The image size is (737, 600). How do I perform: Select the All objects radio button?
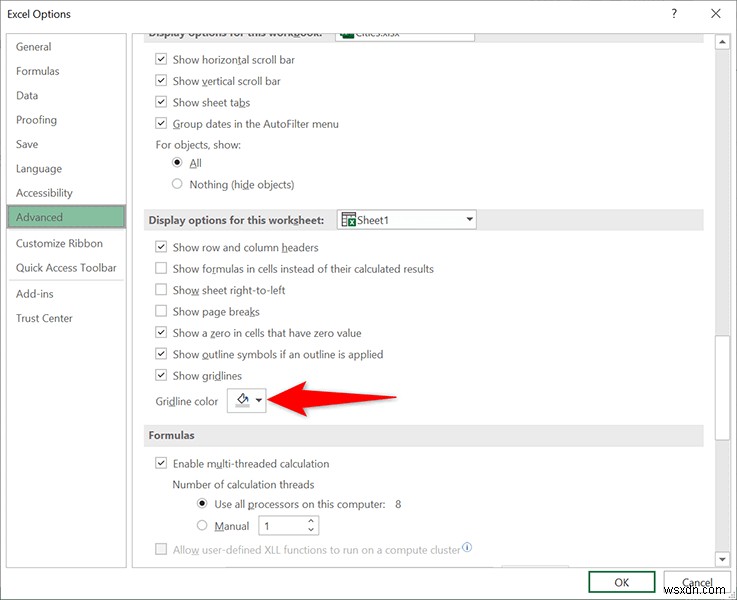click(177, 163)
